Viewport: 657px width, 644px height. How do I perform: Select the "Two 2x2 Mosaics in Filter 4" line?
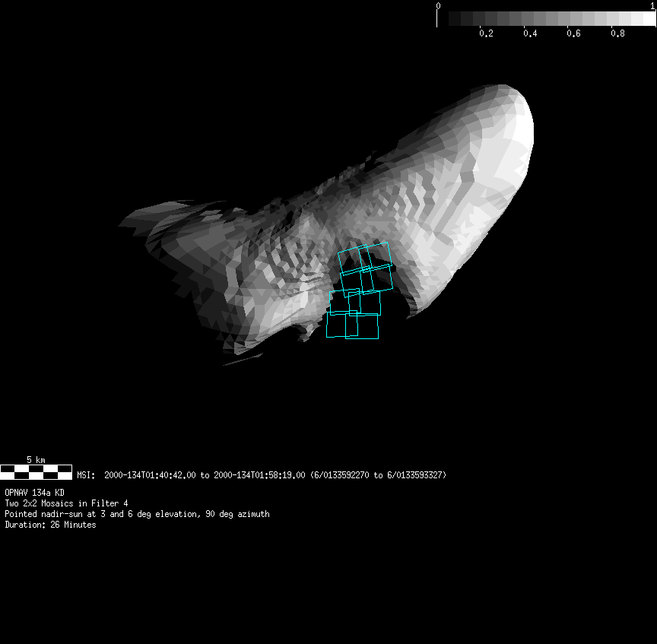(x=66, y=503)
